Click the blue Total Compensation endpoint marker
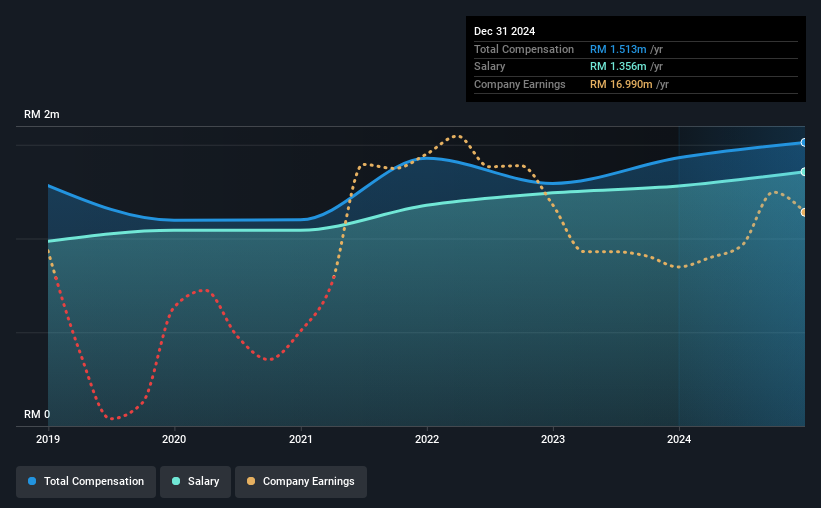Image resolution: width=821 pixels, height=508 pixels. [804, 142]
